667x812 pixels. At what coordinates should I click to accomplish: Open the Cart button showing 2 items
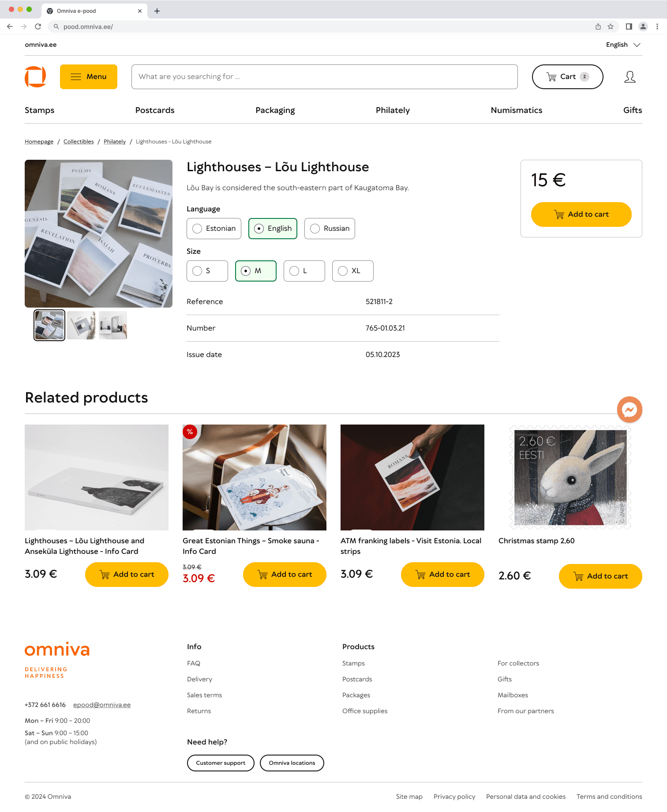(x=568, y=77)
